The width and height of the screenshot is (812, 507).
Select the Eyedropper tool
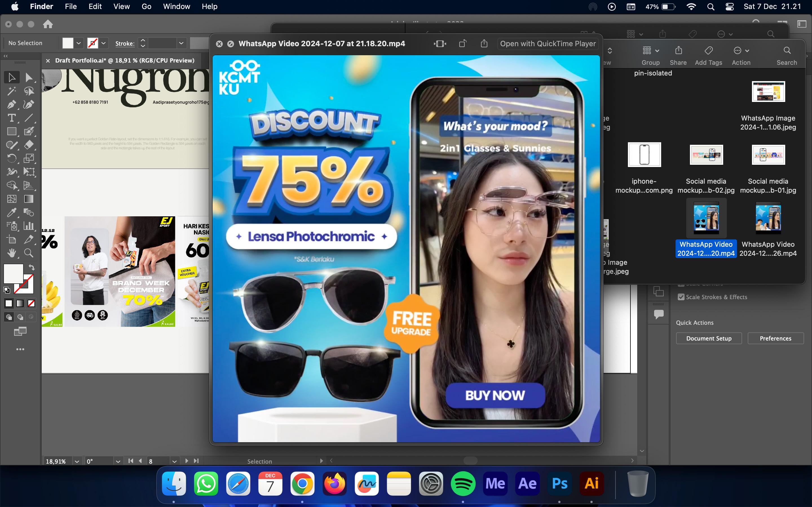click(11, 212)
